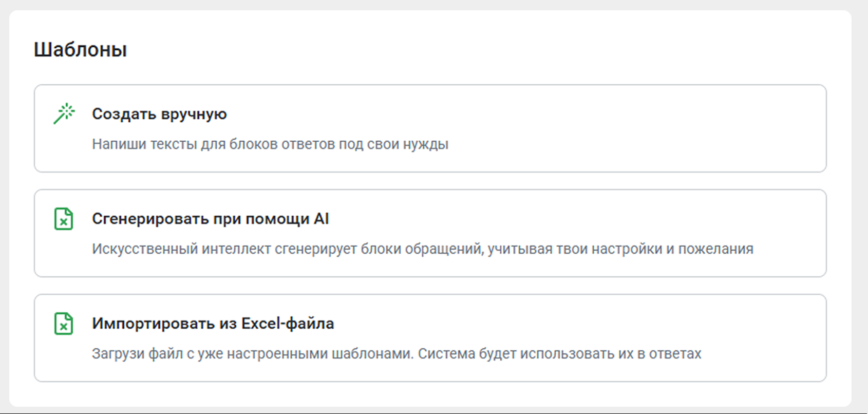Click "Excel-файла" text in third card title

click(288, 324)
